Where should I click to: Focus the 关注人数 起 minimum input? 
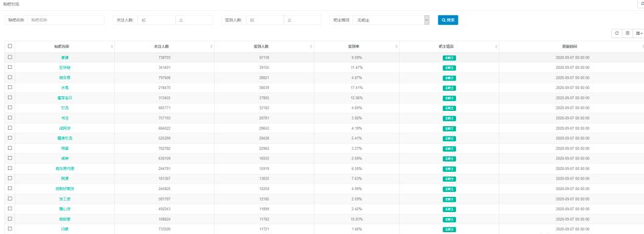click(x=156, y=19)
